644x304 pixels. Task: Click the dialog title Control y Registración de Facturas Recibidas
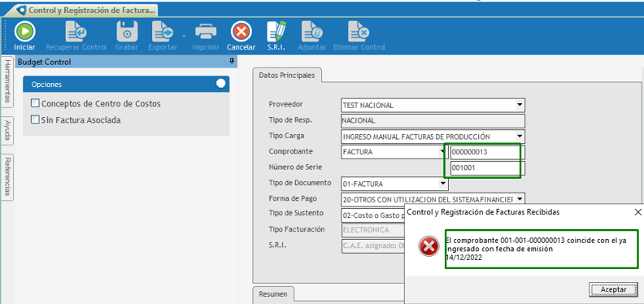point(483,212)
